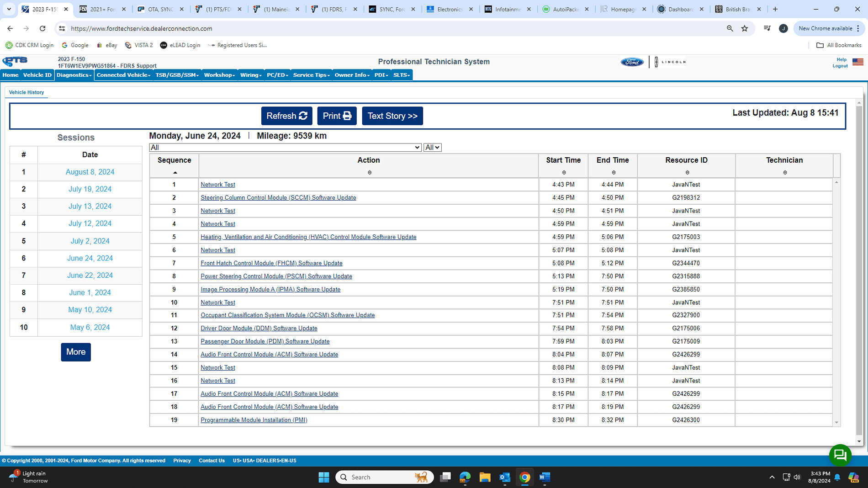This screenshot has height=488, width=868.
Task: Sort by Action column sort icon
Action: click(369, 173)
